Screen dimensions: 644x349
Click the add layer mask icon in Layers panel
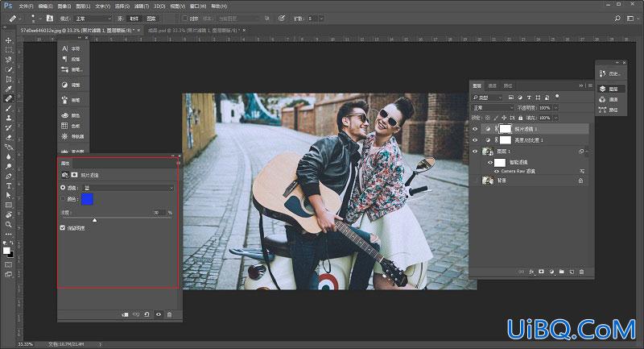[541, 272]
